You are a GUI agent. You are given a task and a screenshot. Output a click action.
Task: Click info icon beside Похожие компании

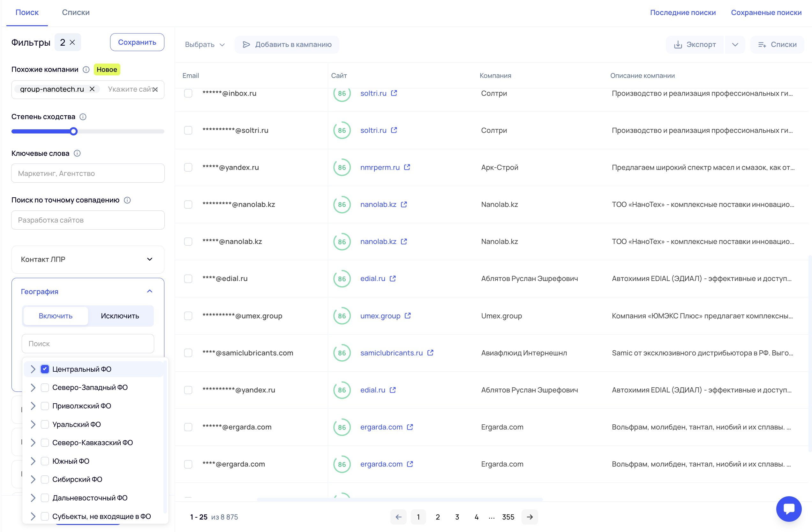coord(86,69)
